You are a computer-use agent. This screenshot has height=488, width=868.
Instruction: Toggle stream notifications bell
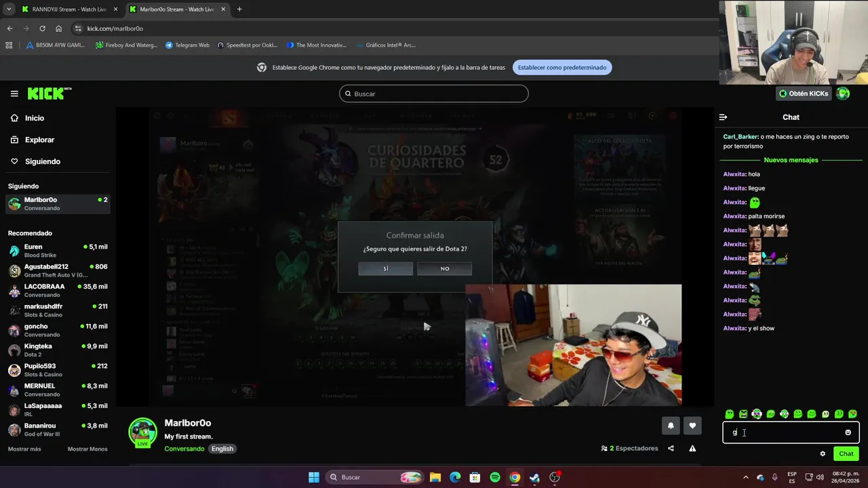point(671,426)
